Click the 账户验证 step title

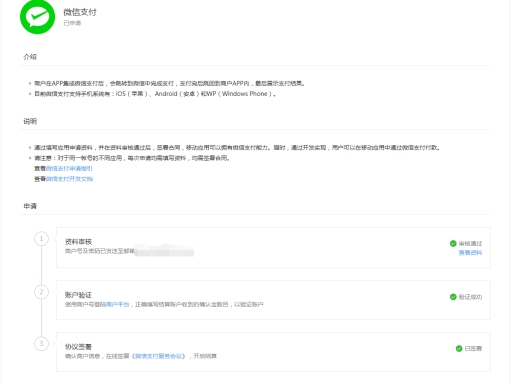click(x=78, y=295)
